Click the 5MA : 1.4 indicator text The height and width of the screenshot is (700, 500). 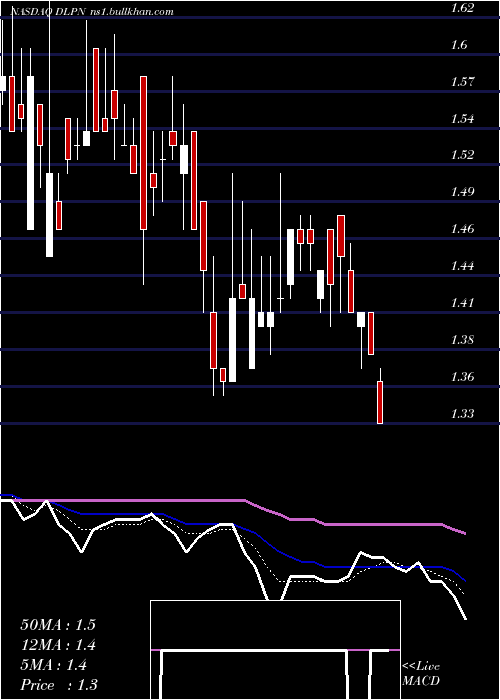click(54, 665)
